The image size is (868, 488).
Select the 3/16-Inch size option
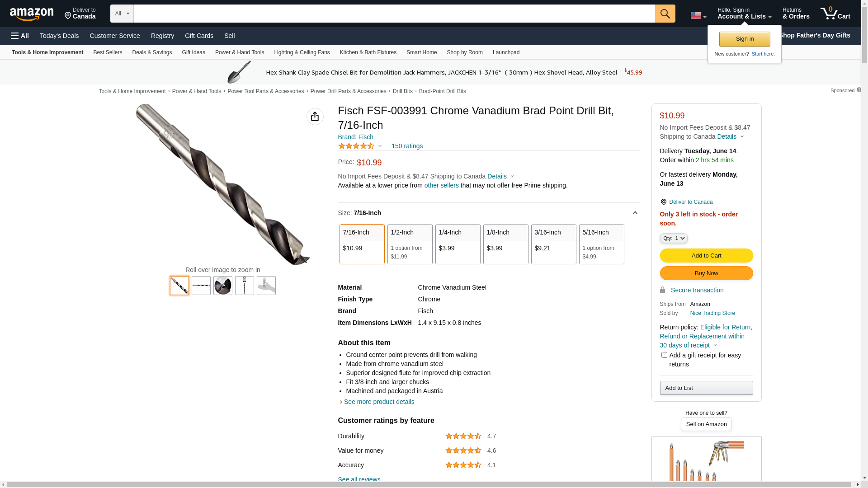pos(553,244)
